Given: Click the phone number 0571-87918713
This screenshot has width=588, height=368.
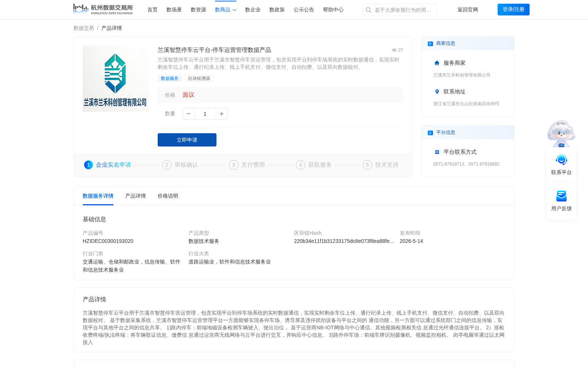Looking at the screenshot, I should click(x=449, y=164).
